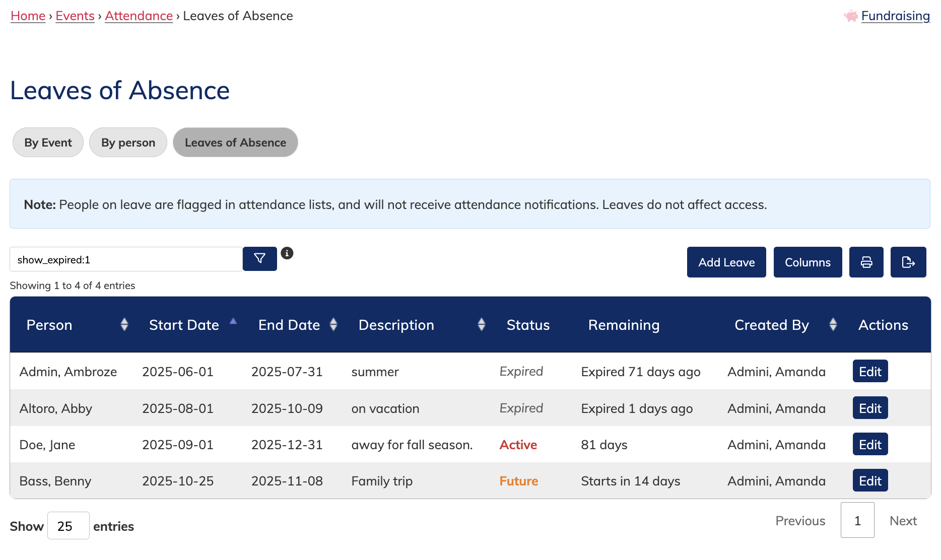Click the entries per page field
Image resolution: width=941 pixels, height=560 pixels.
[68, 526]
